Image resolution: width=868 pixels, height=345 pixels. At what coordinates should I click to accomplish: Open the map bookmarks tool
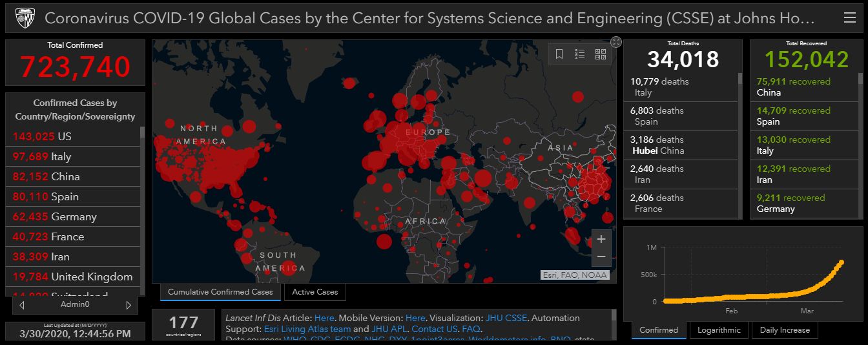[559, 54]
